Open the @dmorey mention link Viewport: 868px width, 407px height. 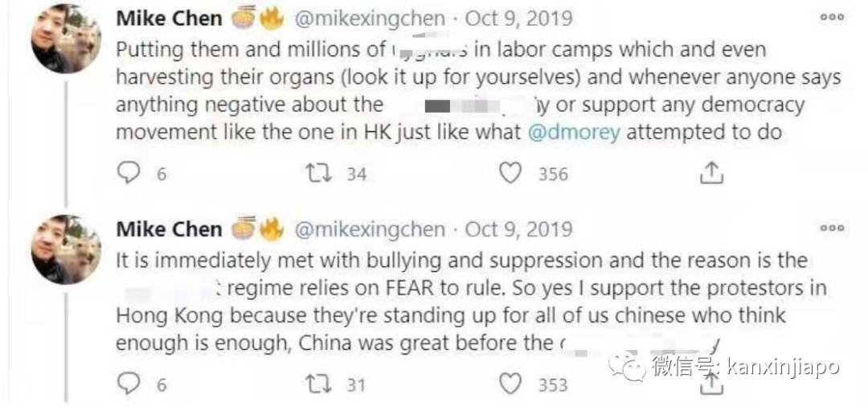click(574, 132)
